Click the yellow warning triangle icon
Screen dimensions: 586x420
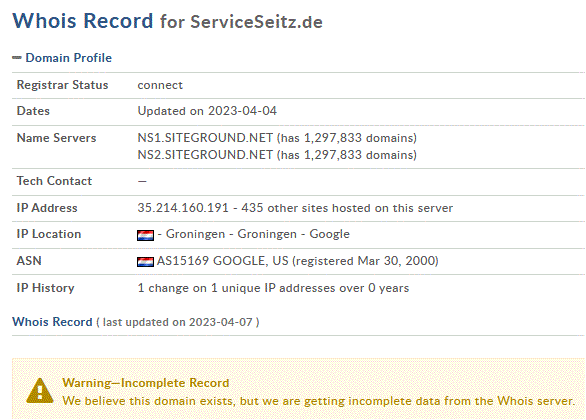pyautogui.click(x=40, y=391)
